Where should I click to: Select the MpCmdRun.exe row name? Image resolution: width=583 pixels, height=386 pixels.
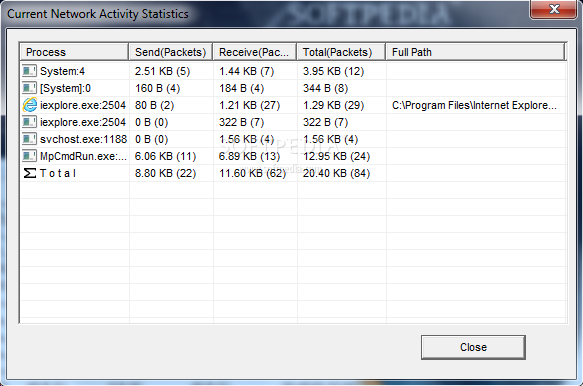[x=83, y=156]
